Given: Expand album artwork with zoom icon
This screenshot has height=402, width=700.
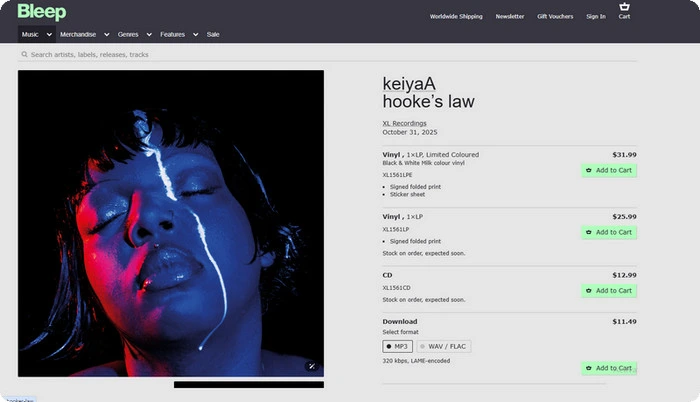Looking at the screenshot, I should pos(310,366).
